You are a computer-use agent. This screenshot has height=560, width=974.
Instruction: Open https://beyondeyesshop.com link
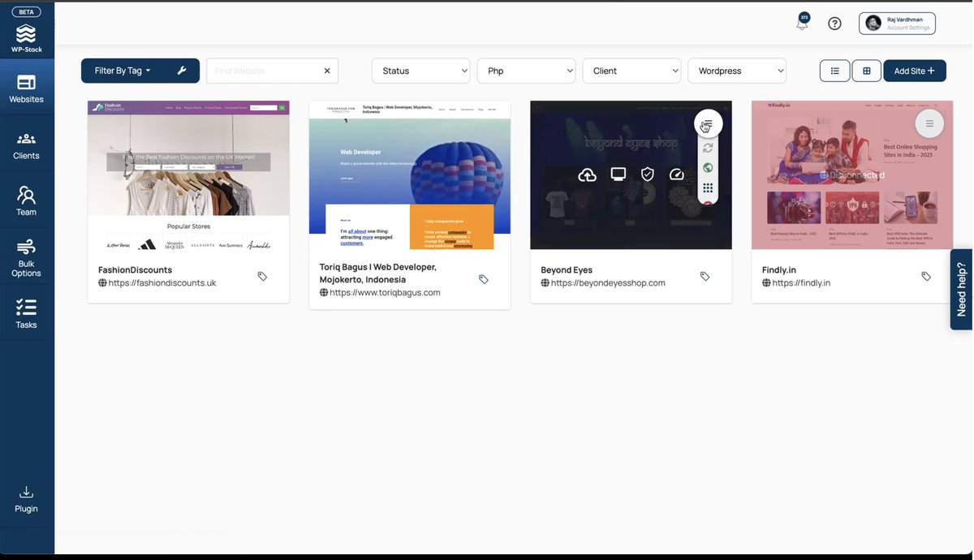(608, 283)
